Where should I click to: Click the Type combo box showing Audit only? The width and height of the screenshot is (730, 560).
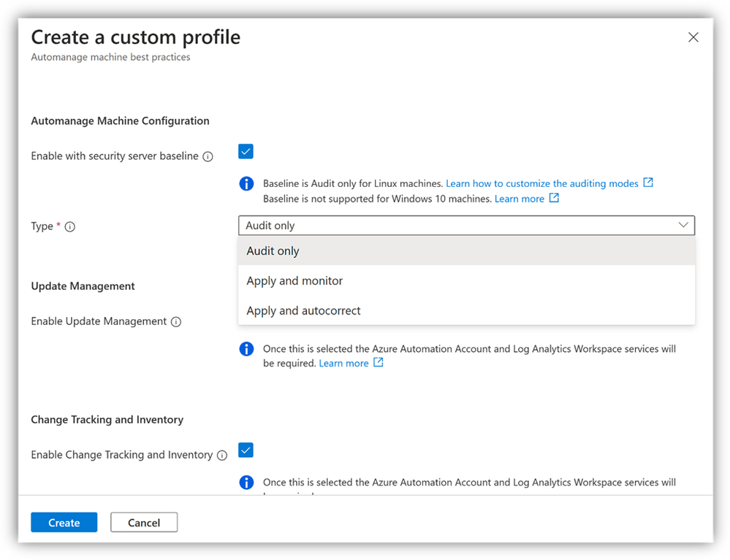(x=466, y=225)
